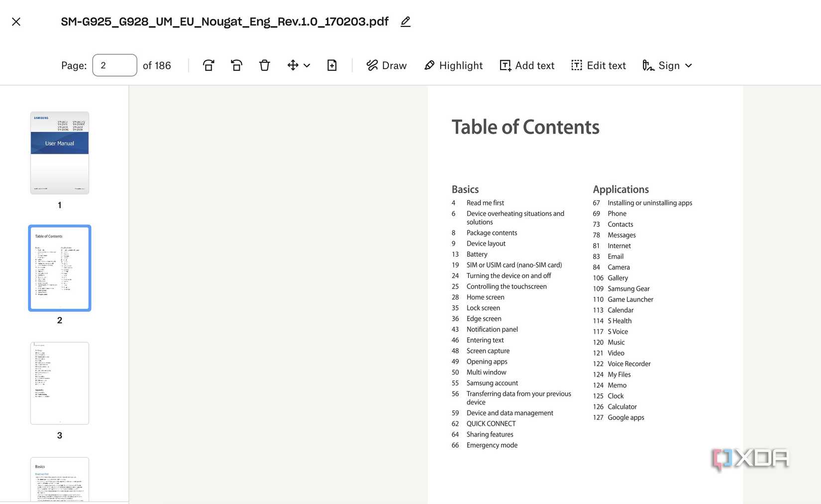Screen dimensions: 821x504
Task: Open the page 1 User Manual thumbnail
Action: pos(60,153)
